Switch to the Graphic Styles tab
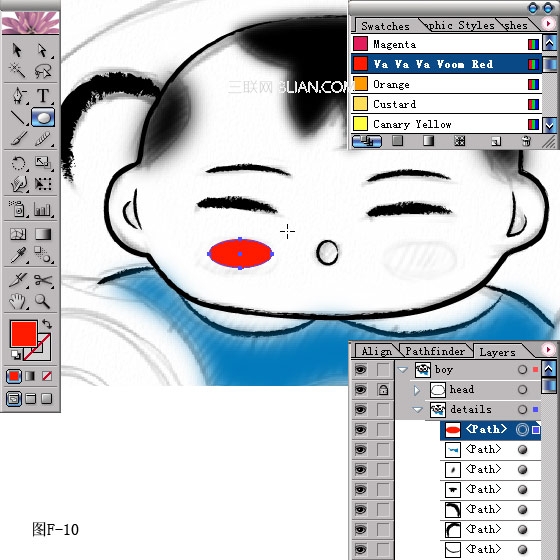 pyautogui.click(x=461, y=25)
